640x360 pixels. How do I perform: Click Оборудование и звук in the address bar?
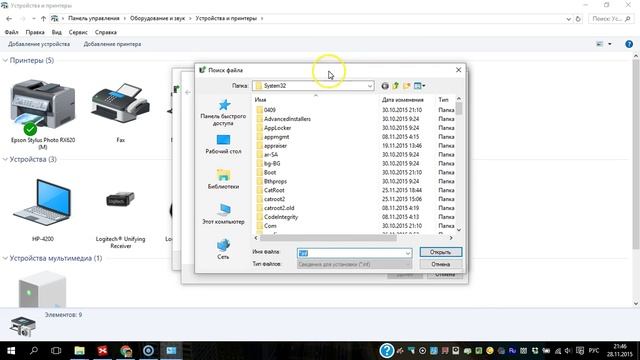[x=158, y=18]
